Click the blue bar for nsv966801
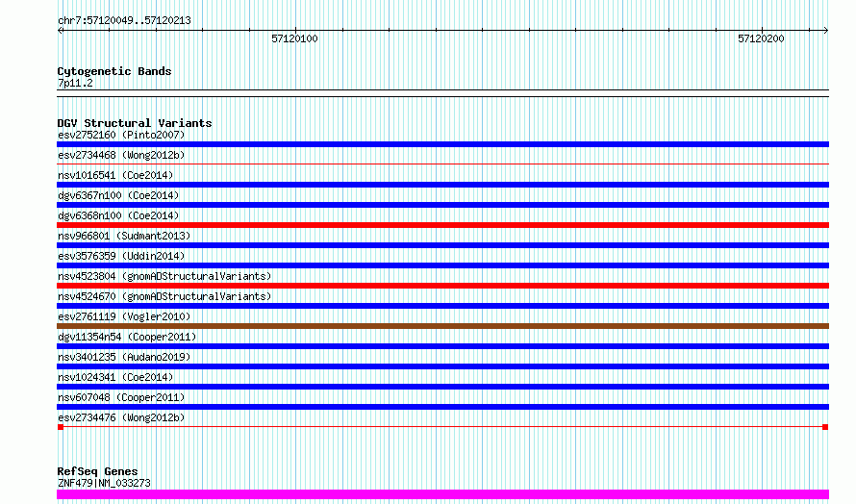 (442, 245)
